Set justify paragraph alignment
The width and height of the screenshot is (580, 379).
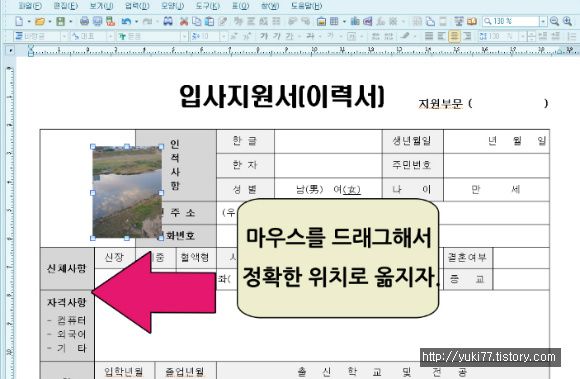(429, 36)
